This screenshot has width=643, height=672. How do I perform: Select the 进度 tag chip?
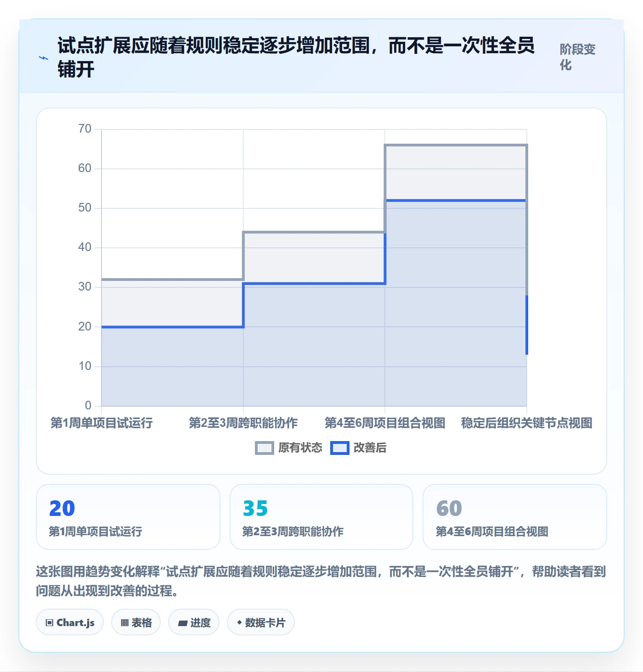(194, 622)
